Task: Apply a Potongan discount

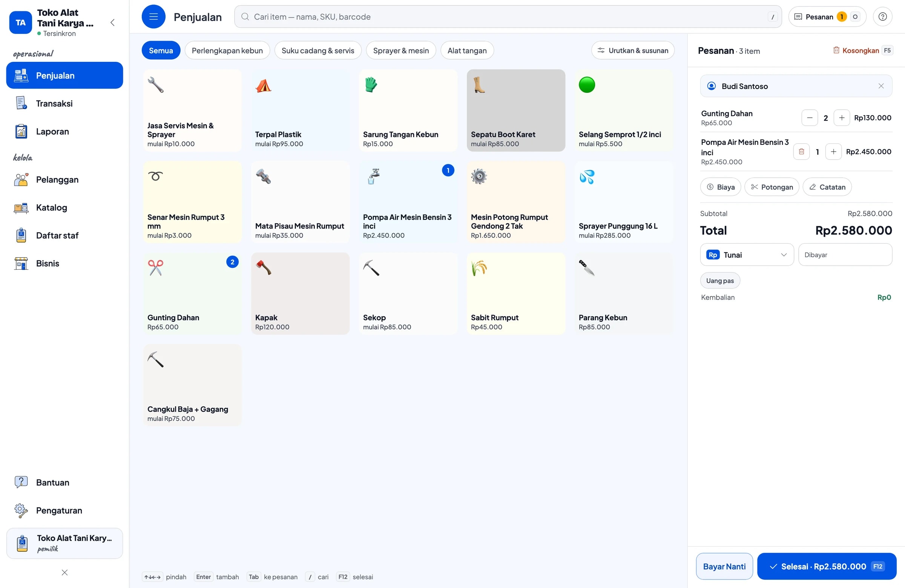Action: 772,187
